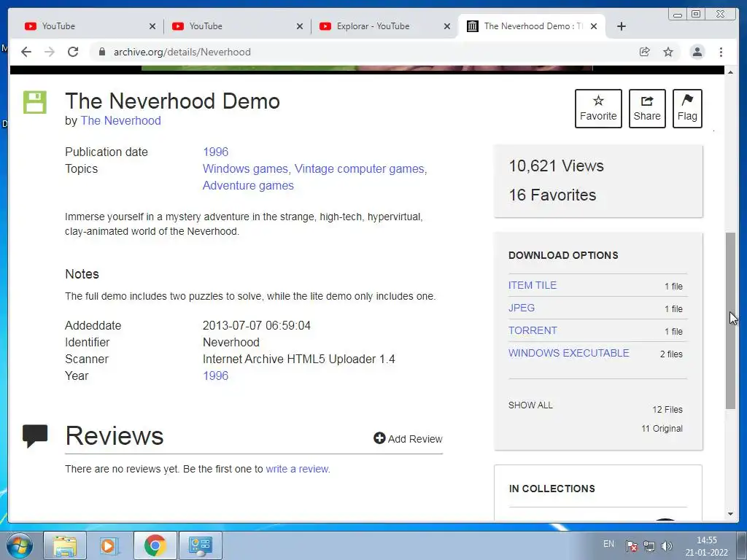Click the 10,621 Views text
This screenshot has width=747, height=560.
point(556,166)
